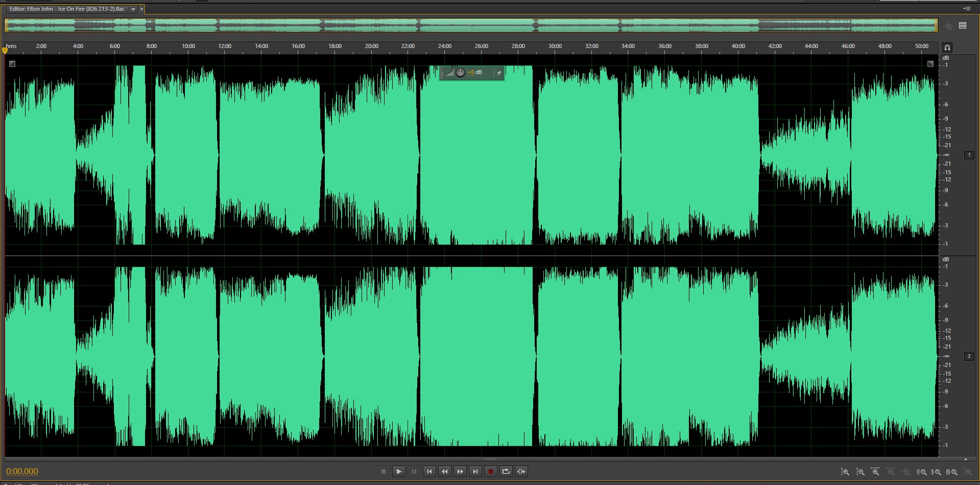The width and height of the screenshot is (980, 485).
Task: Move playhead to next marker
Action: tap(475, 472)
